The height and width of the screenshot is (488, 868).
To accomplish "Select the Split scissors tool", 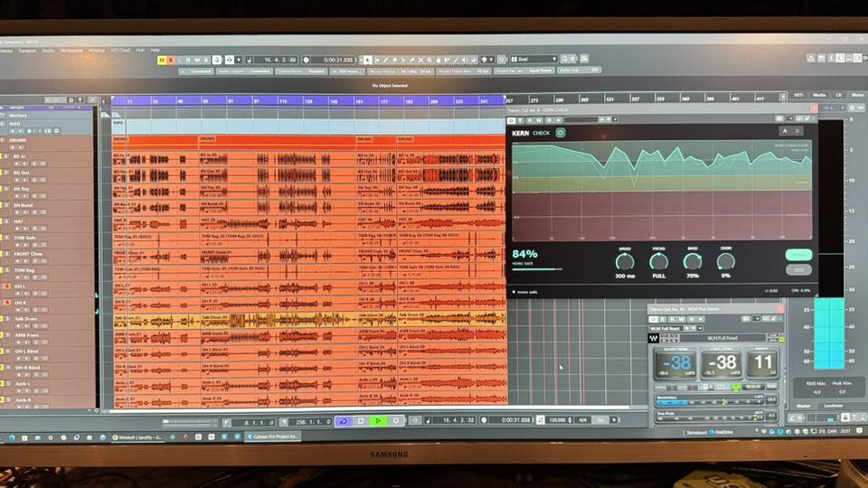I will (x=403, y=60).
